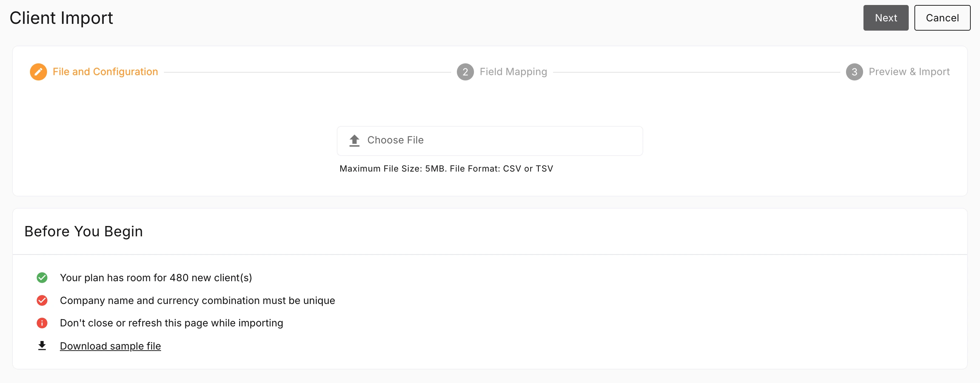Viewport: 980px width, 383px height.
Task: Cancel the client import
Action: [x=942, y=17]
